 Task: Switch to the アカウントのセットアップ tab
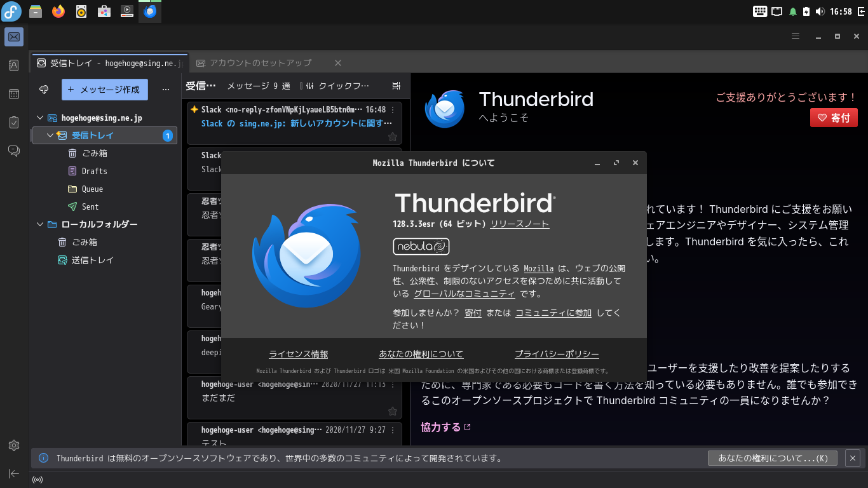[x=261, y=63]
